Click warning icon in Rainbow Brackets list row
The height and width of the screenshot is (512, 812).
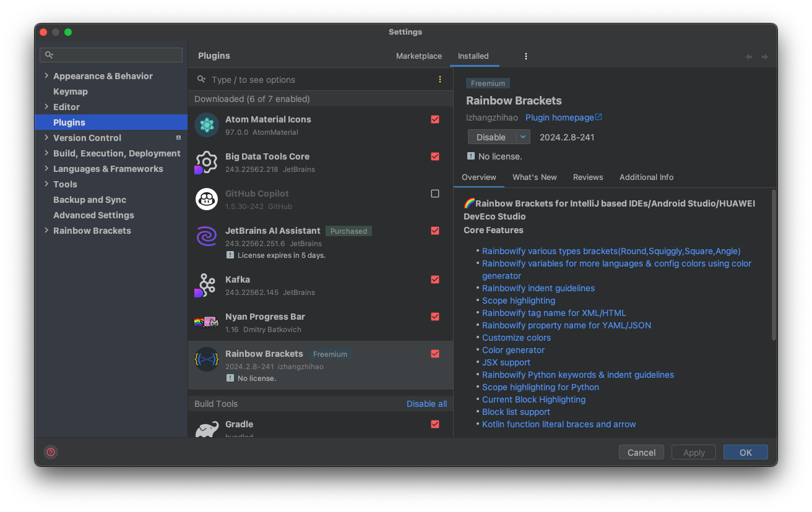click(x=230, y=378)
